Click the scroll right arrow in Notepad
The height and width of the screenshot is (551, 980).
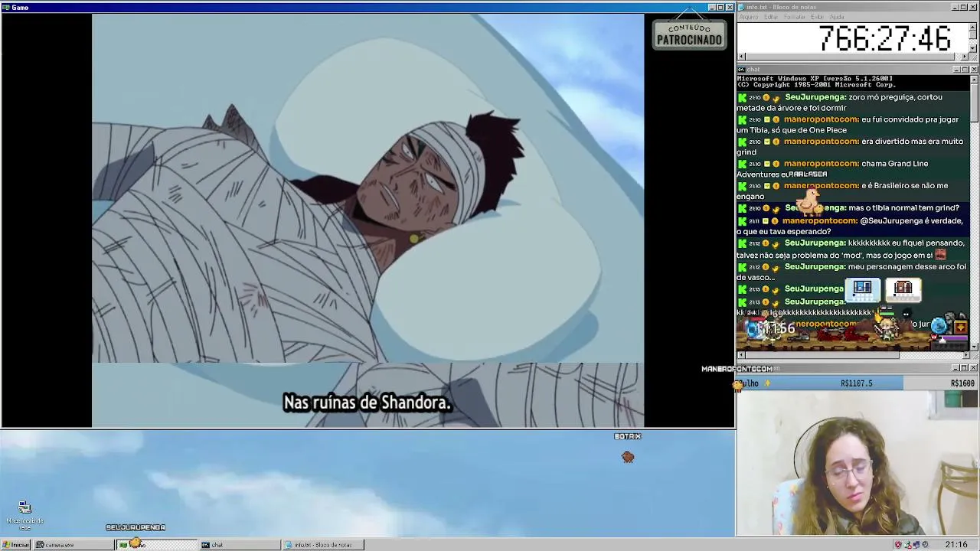click(965, 57)
